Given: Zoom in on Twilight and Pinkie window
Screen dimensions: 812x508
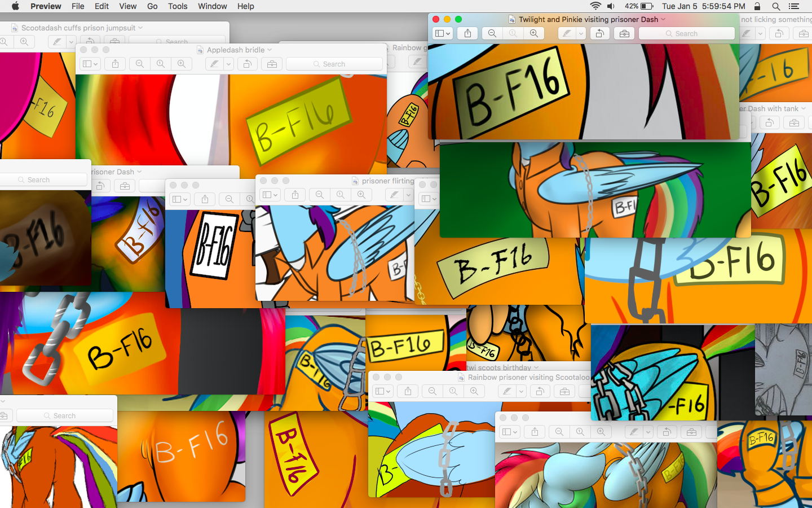Looking at the screenshot, I should (534, 33).
